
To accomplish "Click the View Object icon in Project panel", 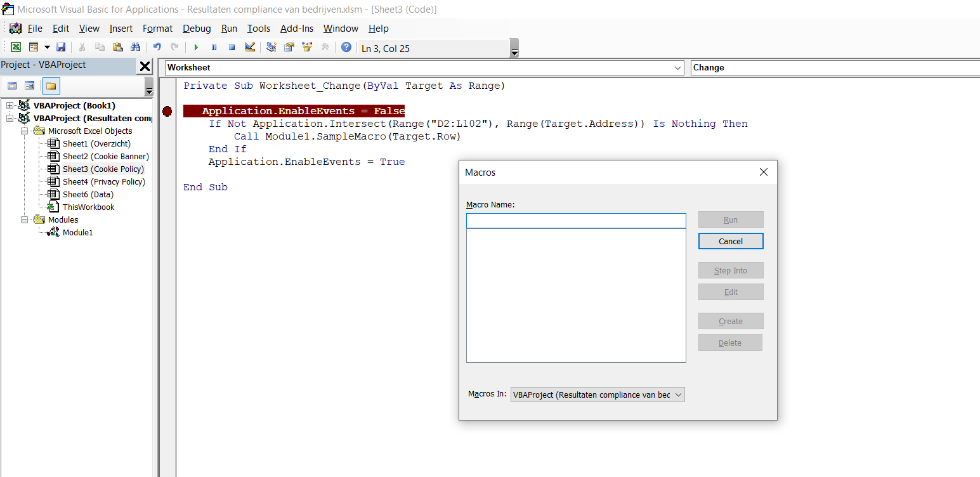I will point(29,86).
